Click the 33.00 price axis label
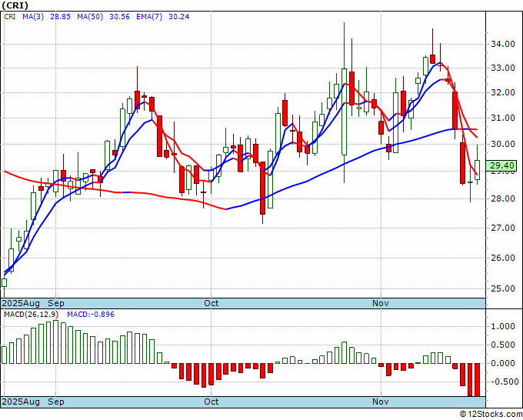The width and height of the screenshot is (523, 420). tap(502, 68)
